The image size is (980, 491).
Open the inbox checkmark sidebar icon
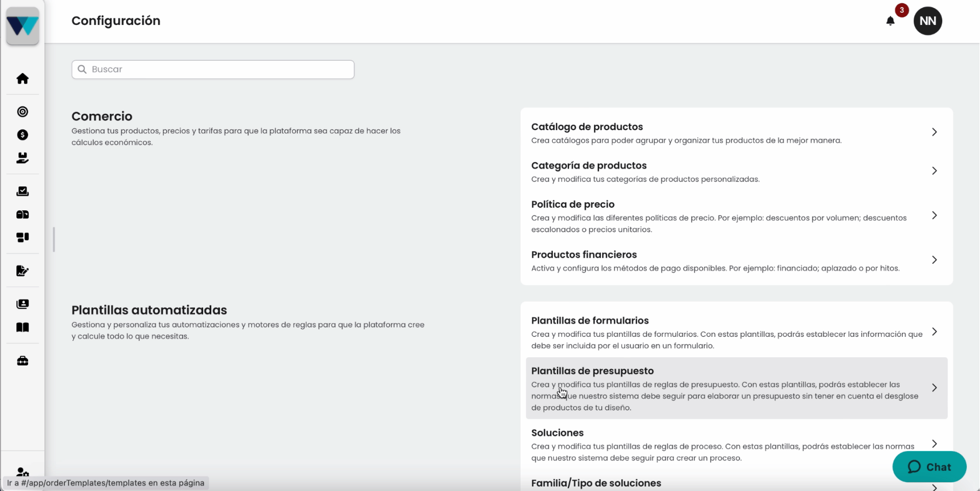22,191
